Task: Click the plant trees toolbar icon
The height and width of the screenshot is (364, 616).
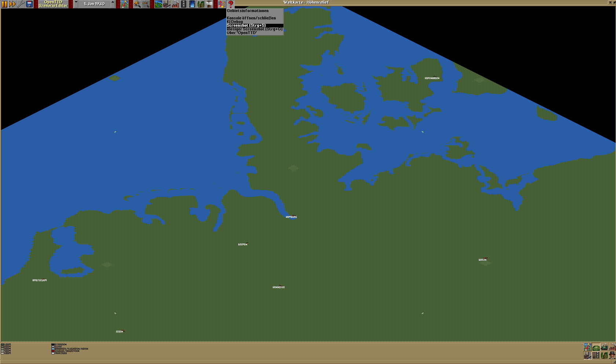Action: point(201,4)
